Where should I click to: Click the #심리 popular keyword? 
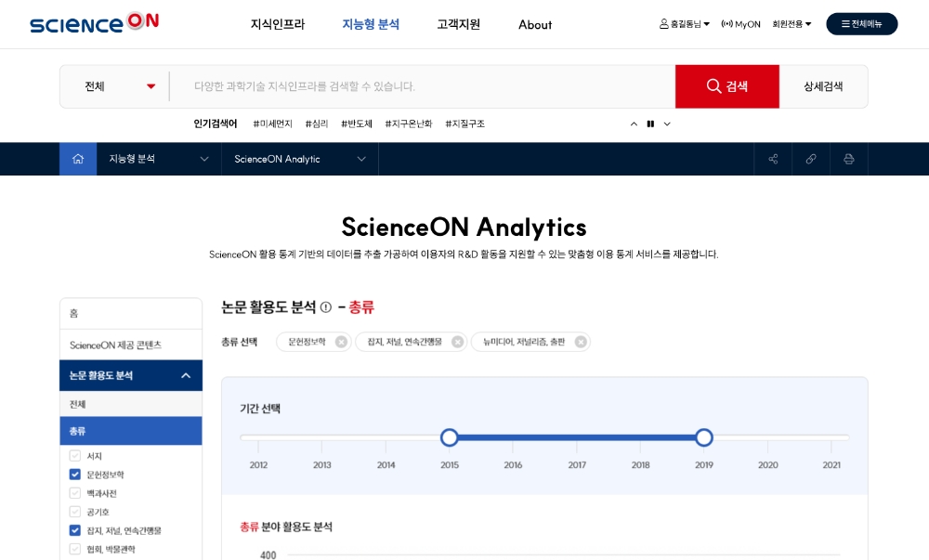(317, 124)
